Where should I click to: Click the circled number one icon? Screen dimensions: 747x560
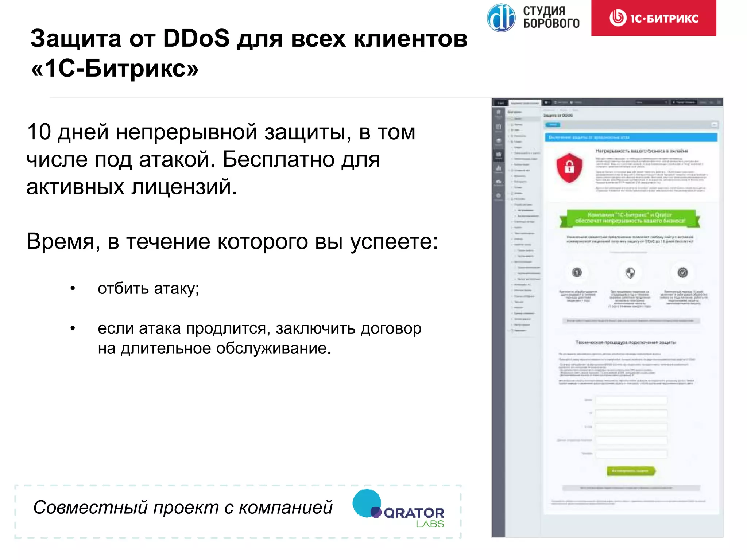click(577, 272)
